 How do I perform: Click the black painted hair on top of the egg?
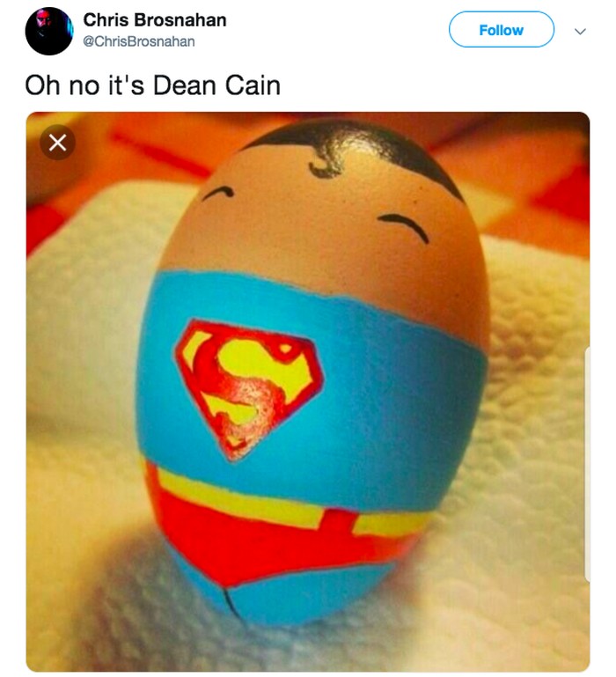[370, 141]
